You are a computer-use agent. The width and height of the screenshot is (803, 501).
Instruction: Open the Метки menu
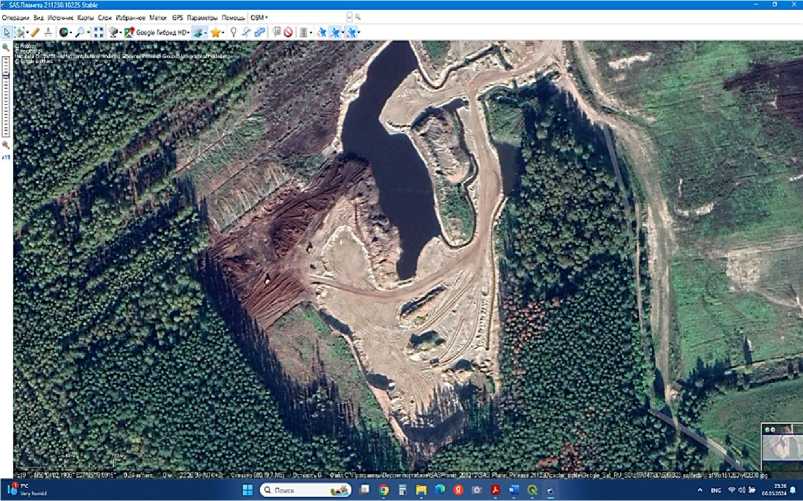(158, 18)
